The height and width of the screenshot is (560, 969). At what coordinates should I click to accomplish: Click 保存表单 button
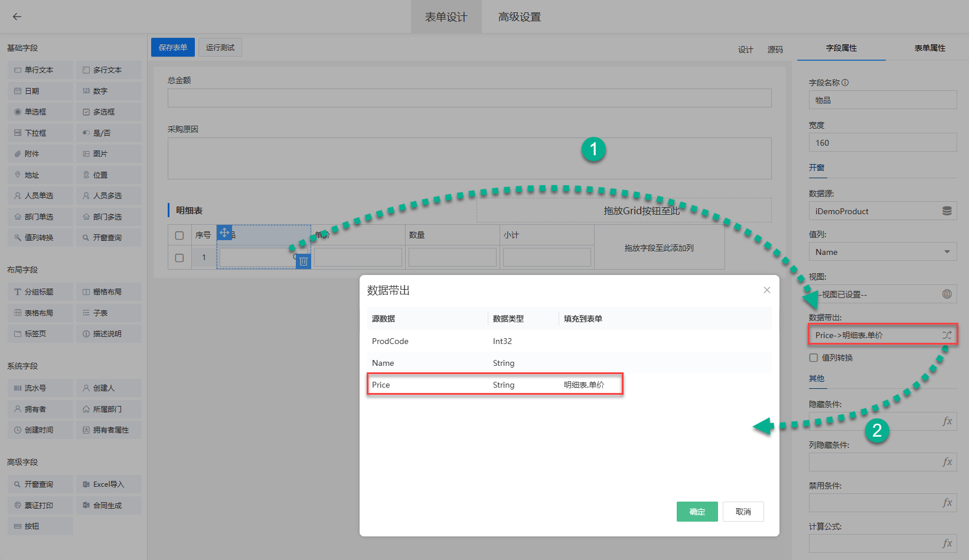(x=172, y=48)
